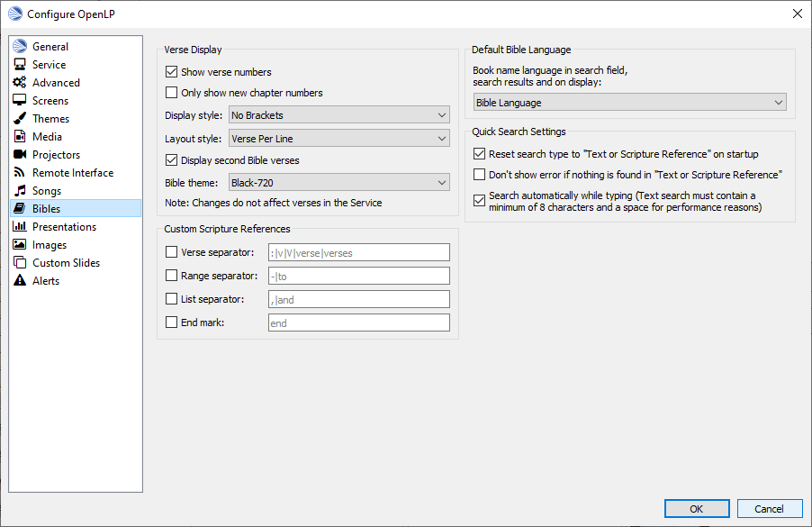Click the Alerts warning triangle icon
The height and width of the screenshot is (527, 812).
[20, 280]
